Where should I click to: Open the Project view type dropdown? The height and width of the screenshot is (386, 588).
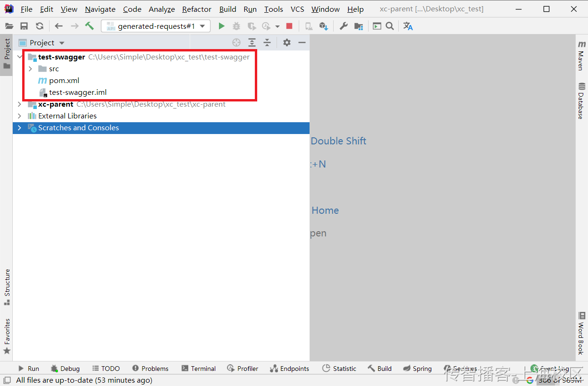coord(62,43)
